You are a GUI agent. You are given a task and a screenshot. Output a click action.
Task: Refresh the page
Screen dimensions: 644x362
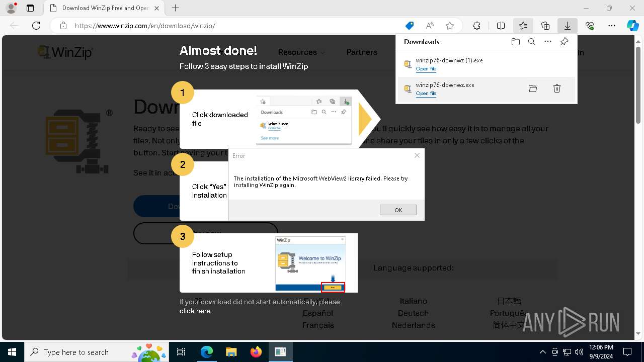pyautogui.click(x=36, y=26)
